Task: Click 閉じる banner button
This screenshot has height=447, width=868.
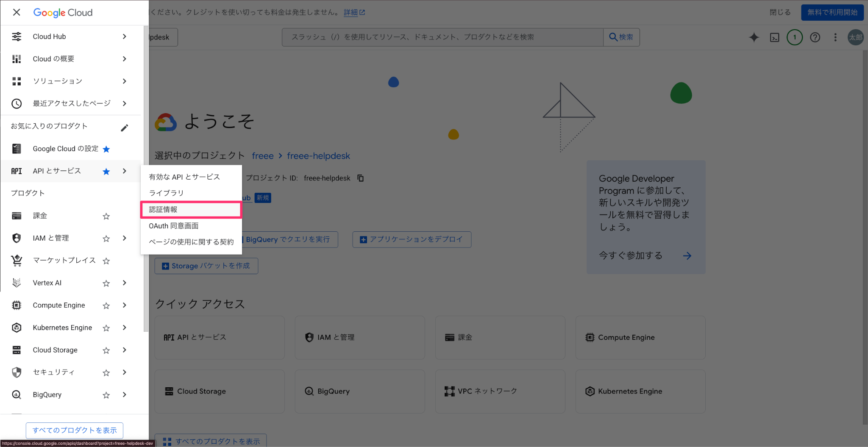Action: 780,12
